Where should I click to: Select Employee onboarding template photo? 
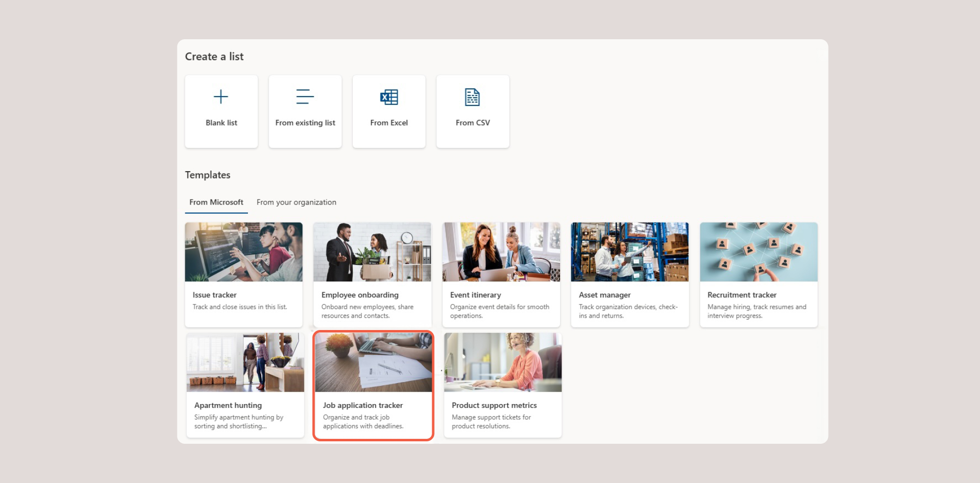coord(372,252)
